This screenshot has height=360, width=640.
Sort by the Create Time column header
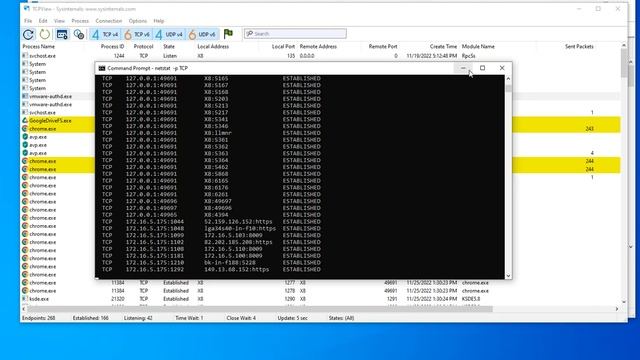443,47
